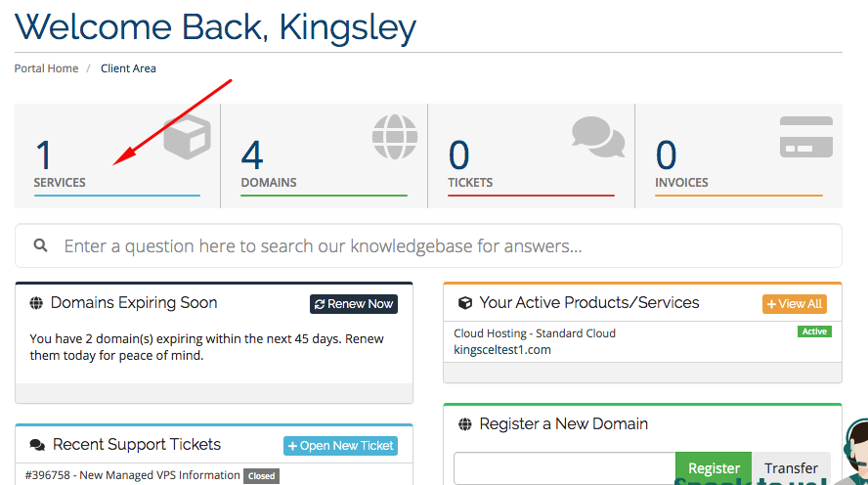Click the Transfer domain button

791,468
